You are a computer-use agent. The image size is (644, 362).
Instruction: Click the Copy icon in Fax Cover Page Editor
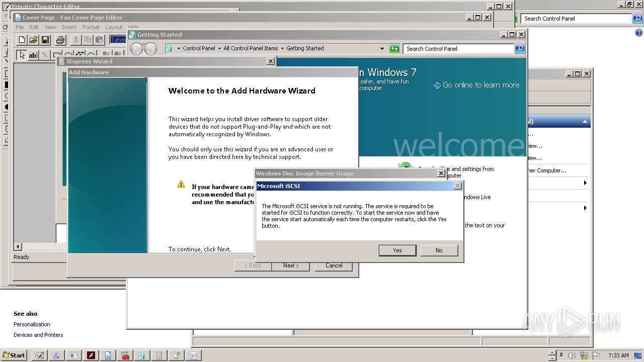point(88,40)
